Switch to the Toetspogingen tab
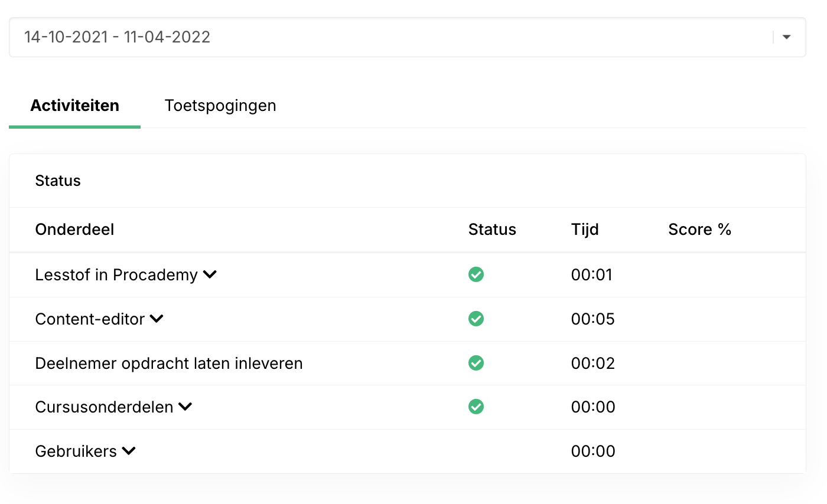The height and width of the screenshot is (504, 827). 220,106
